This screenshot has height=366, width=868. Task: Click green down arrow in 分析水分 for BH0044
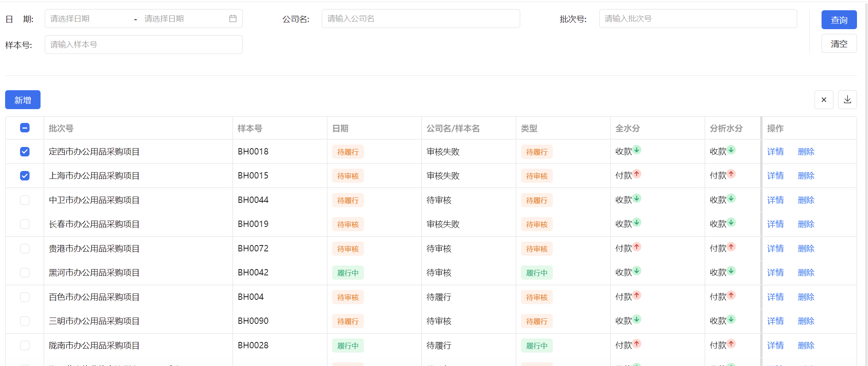731,198
